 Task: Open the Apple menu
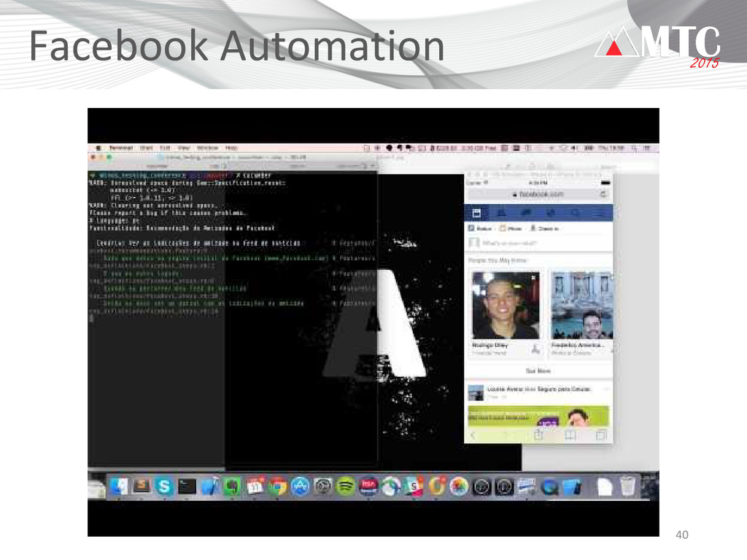click(98, 148)
